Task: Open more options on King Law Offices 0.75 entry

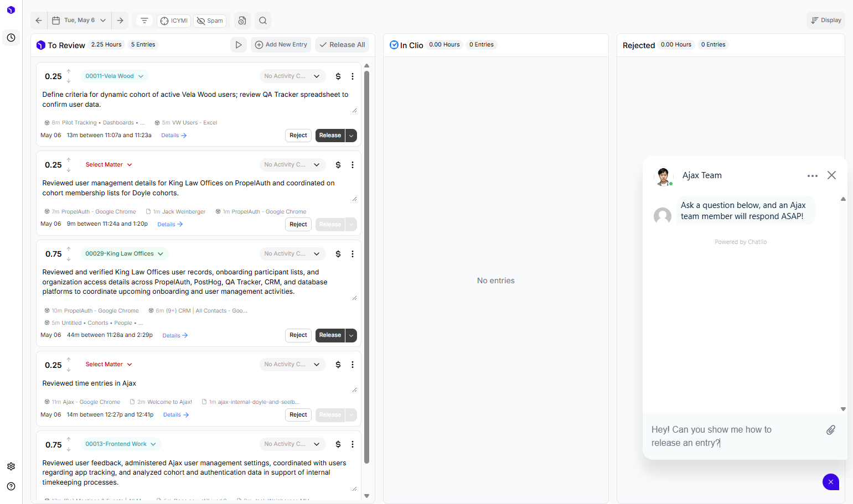Action: (x=353, y=254)
